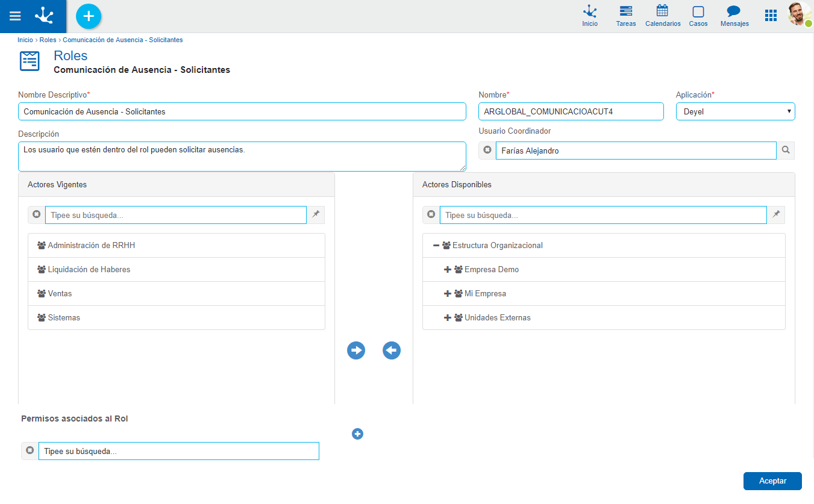Image resolution: width=814 pixels, height=504 pixels.
Task: Select Liquidación de Haberes actor
Action: click(x=177, y=270)
